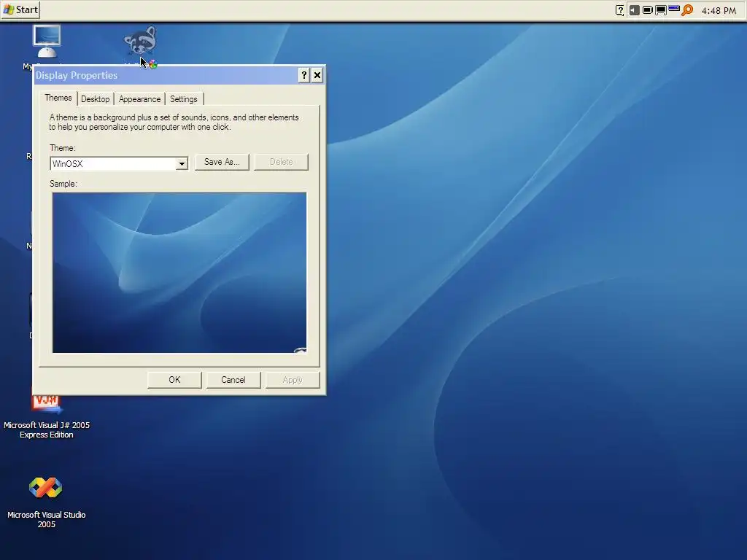This screenshot has height=560, width=747.
Task: Click the battery-shaped tray icon
Action: tap(648, 10)
